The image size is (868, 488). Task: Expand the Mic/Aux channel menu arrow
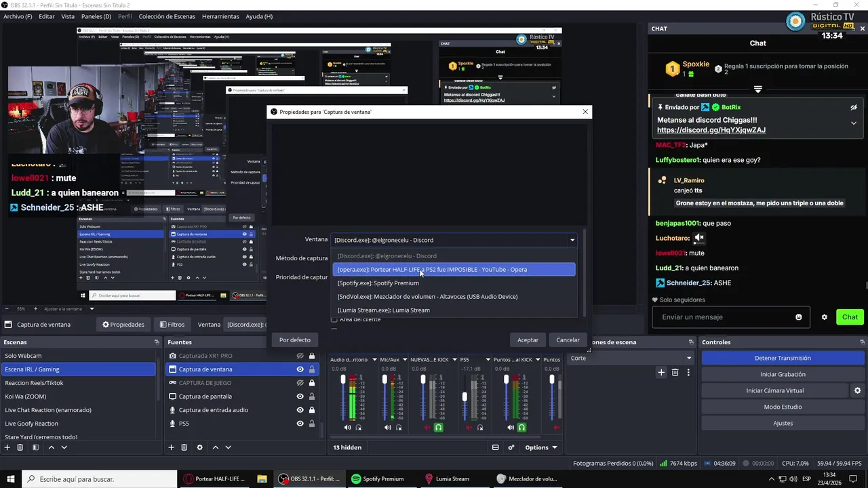(x=404, y=360)
